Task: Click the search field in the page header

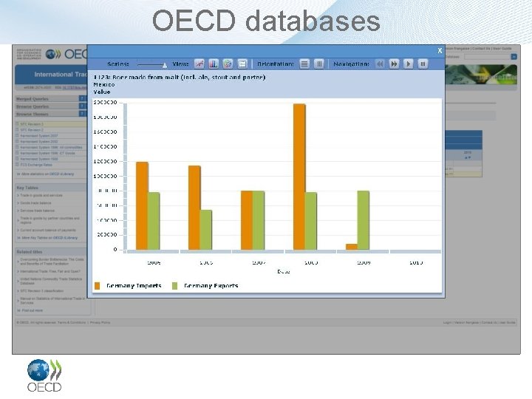Action: pos(487,57)
